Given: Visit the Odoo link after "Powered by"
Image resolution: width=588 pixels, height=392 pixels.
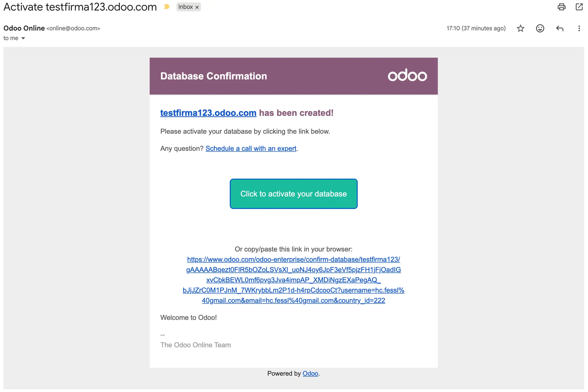Looking at the screenshot, I should [310, 373].
